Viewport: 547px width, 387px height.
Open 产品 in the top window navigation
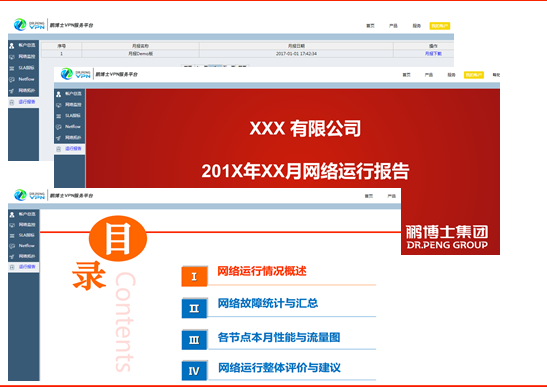393,26
